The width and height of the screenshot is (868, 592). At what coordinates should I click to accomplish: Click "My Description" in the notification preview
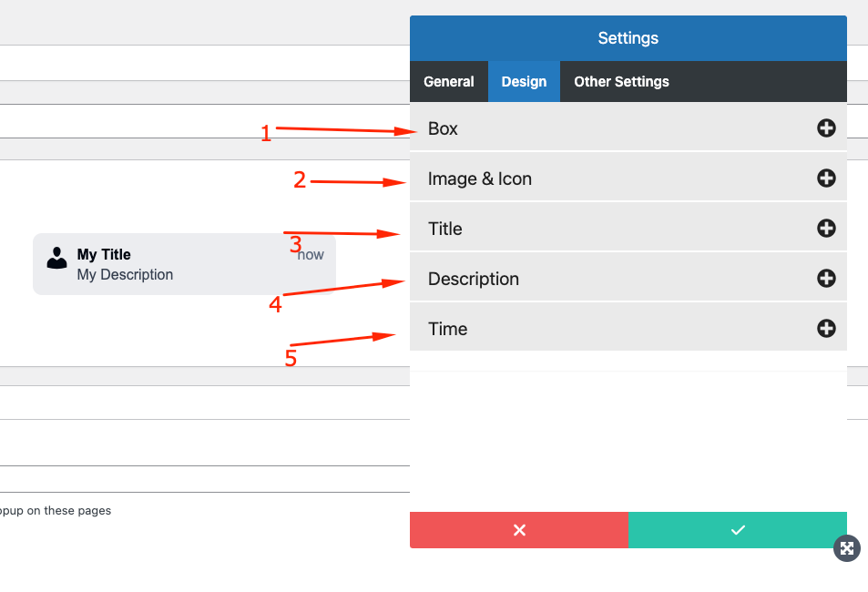[x=125, y=275]
